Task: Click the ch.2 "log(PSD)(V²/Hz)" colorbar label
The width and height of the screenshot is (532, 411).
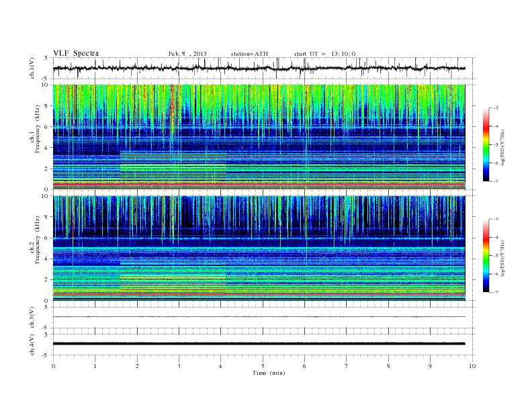Action: point(502,258)
